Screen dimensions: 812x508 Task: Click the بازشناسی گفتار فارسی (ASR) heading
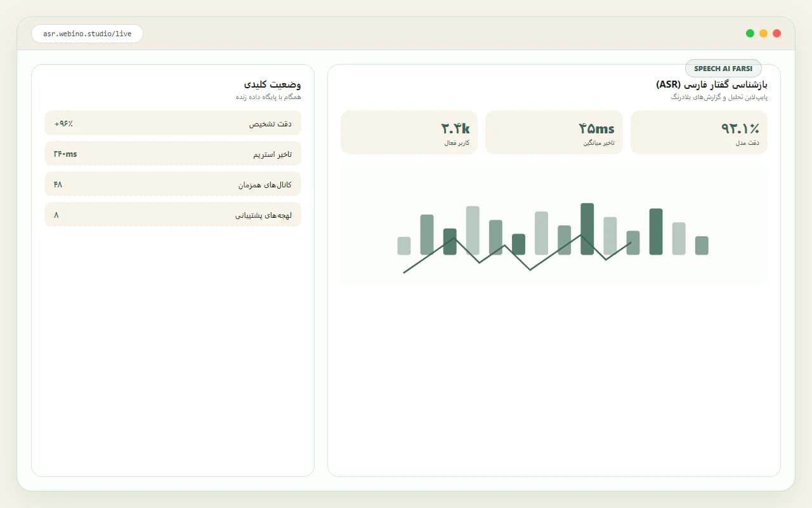click(712, 84)
